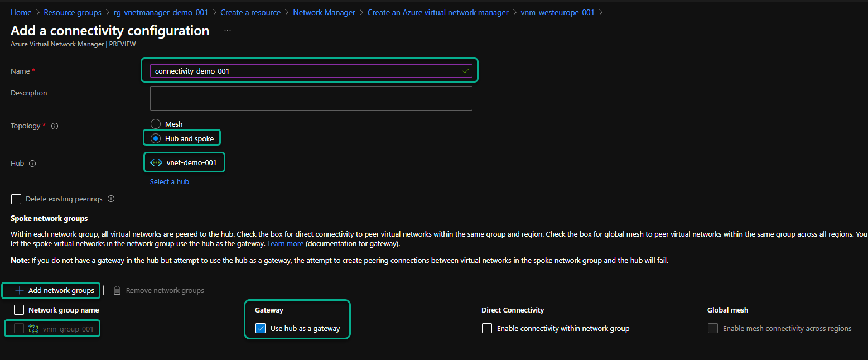Open Create an Azure virtual network manager breadcrumb
Screen dimensions: 868x360
click(x=438, y=12)
